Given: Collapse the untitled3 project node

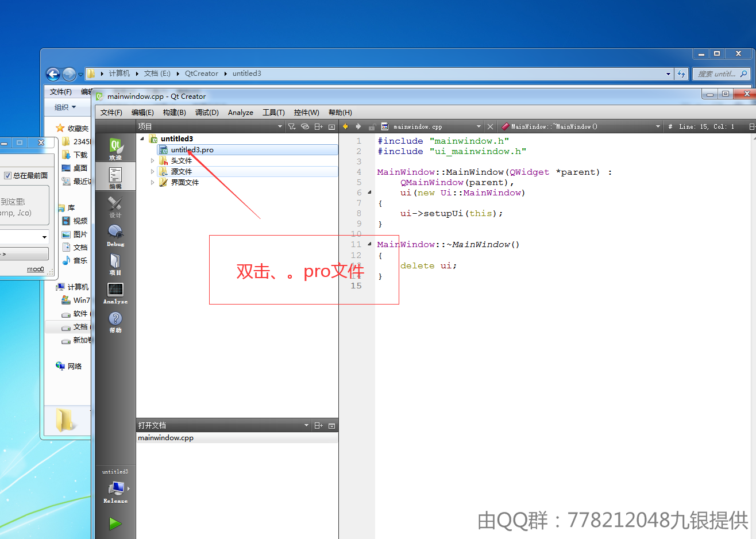Looking at the screenshot, I should (142, 138).
